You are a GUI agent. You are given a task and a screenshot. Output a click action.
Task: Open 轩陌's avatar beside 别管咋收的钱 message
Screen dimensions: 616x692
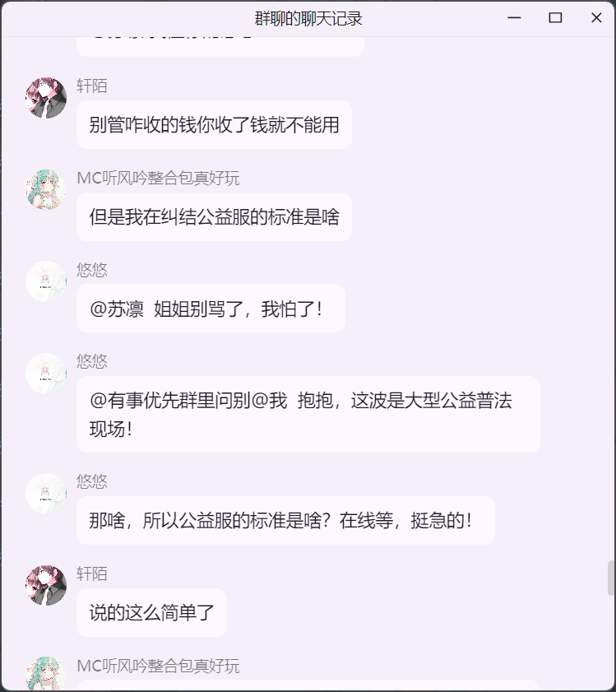46,98
